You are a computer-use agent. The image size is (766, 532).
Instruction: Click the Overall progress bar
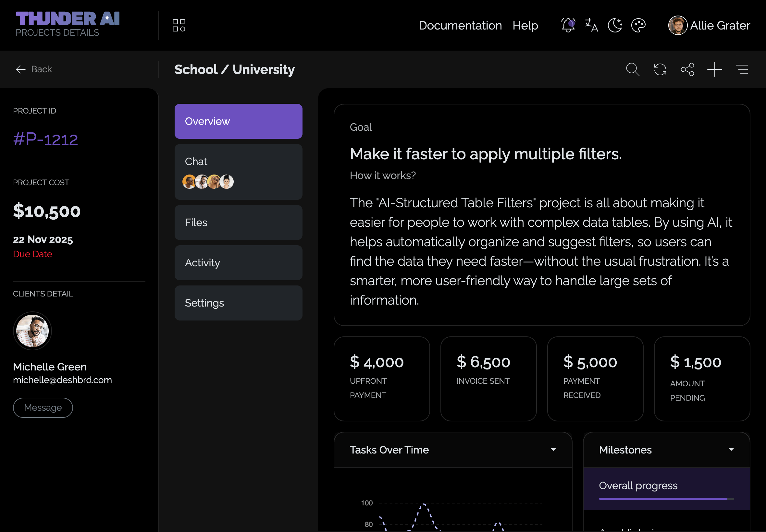666,499
